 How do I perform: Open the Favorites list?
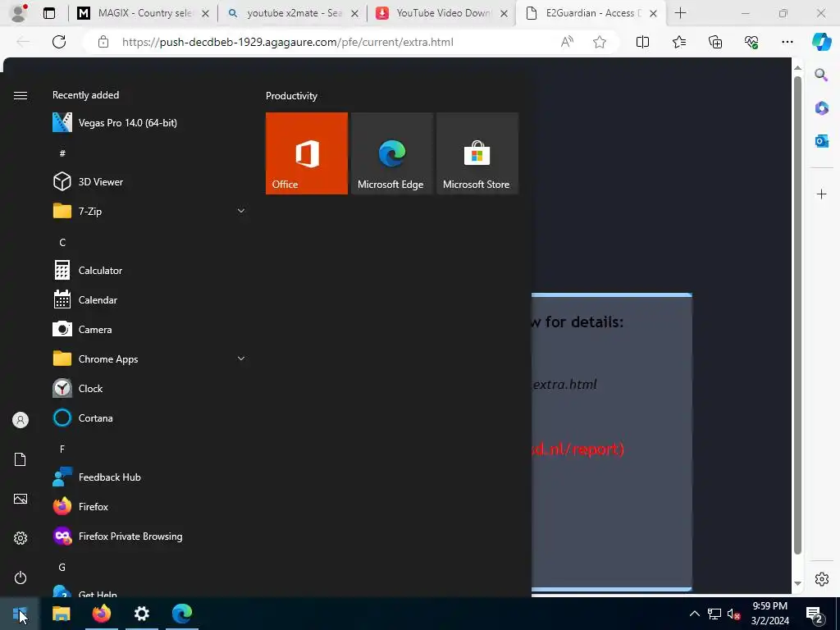tap(678, 42)
